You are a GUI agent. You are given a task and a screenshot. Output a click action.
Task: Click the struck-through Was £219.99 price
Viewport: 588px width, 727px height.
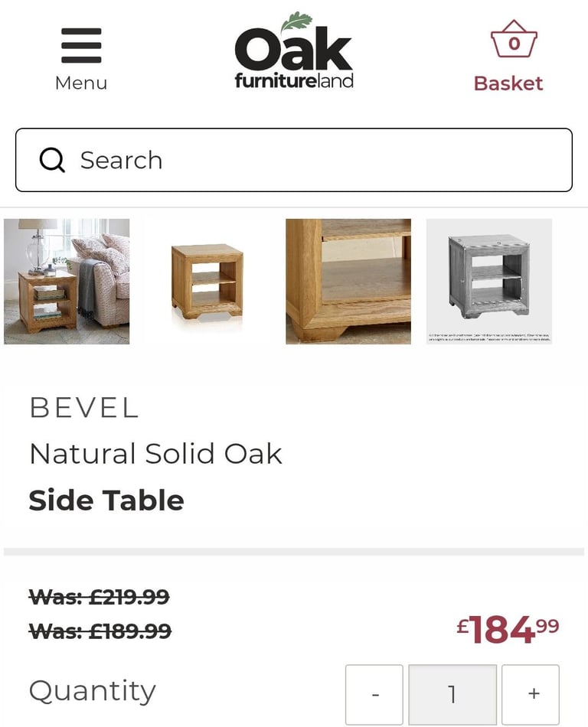tap(100, 597)
